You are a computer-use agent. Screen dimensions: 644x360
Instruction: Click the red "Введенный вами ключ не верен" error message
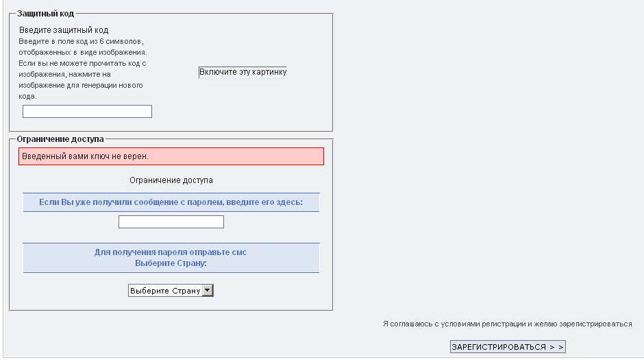(x=171, y=156)
